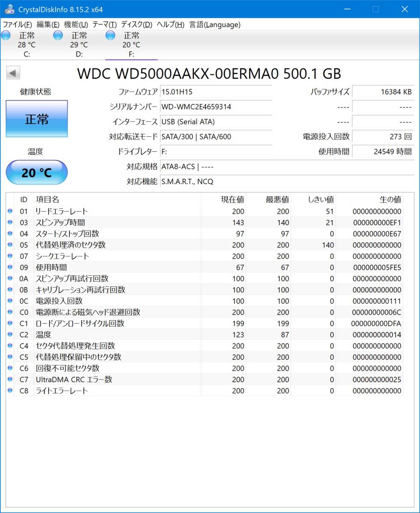The image size is (420, 513).
Task: Click status dot for 電源断による磁気ヘッド退避回数 row
Action: tap(10, 312)
